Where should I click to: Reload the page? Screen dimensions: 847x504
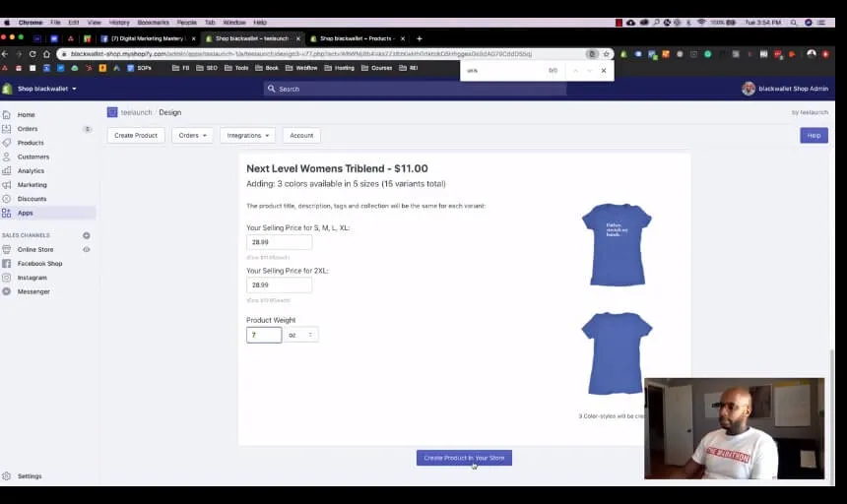point(33,54)
